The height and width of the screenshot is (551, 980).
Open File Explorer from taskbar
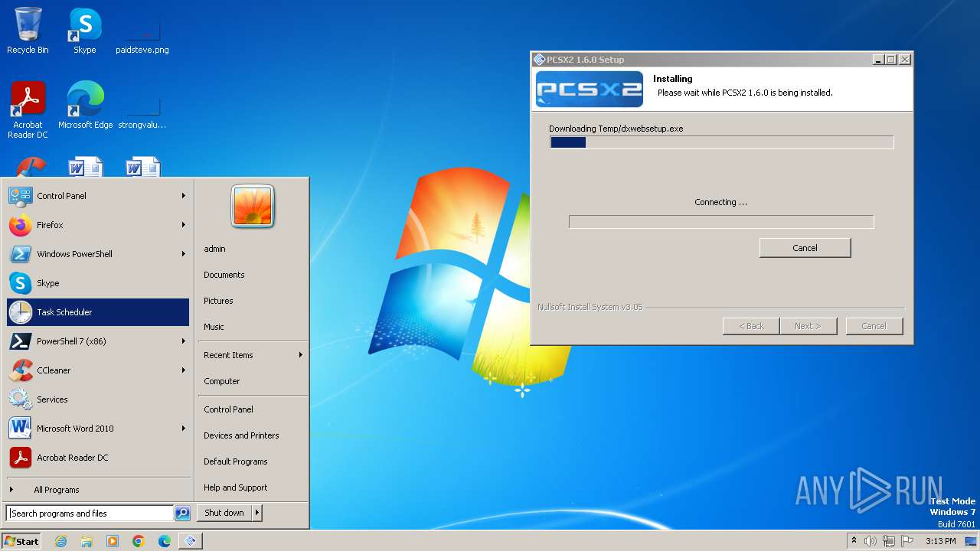[87, 541]
